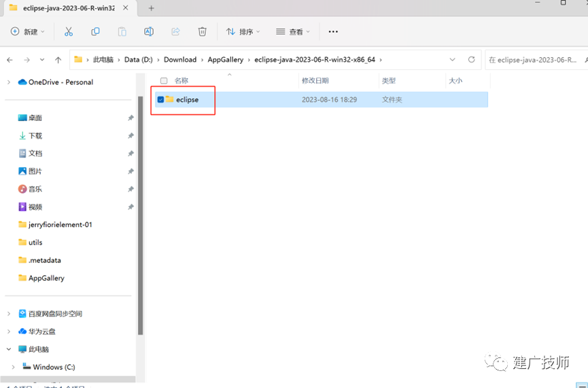Open the 排序 (Sort) dropdown
Viewport: 588px width, 388px height.
tap(243, 32)
